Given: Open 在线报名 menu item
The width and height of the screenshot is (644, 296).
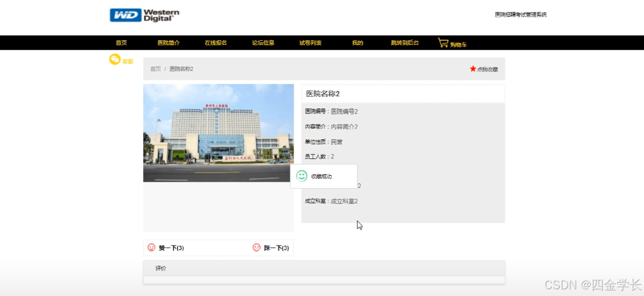Looking at the screenshot, I should click(x=216, y=43).
